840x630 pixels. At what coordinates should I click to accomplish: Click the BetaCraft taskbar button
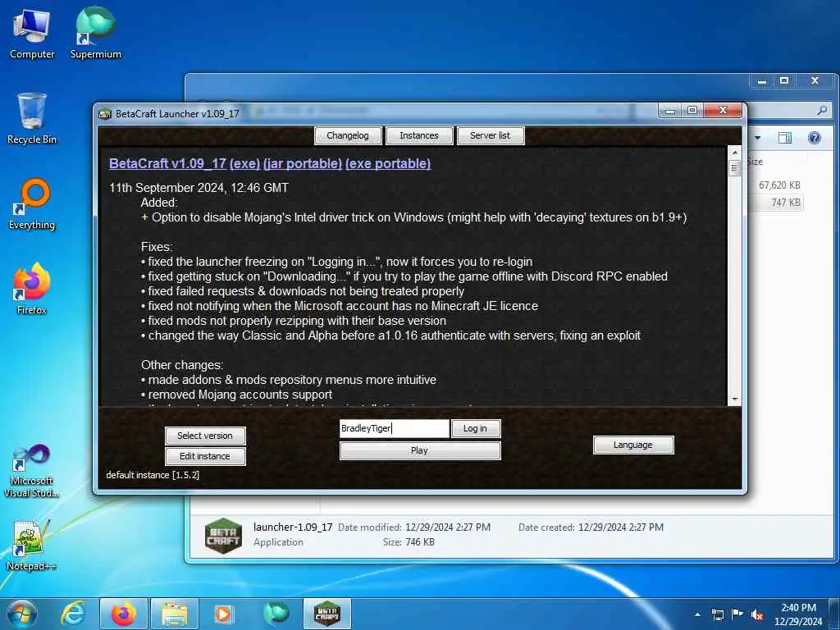pyautogui.click(x=326, y=614)
